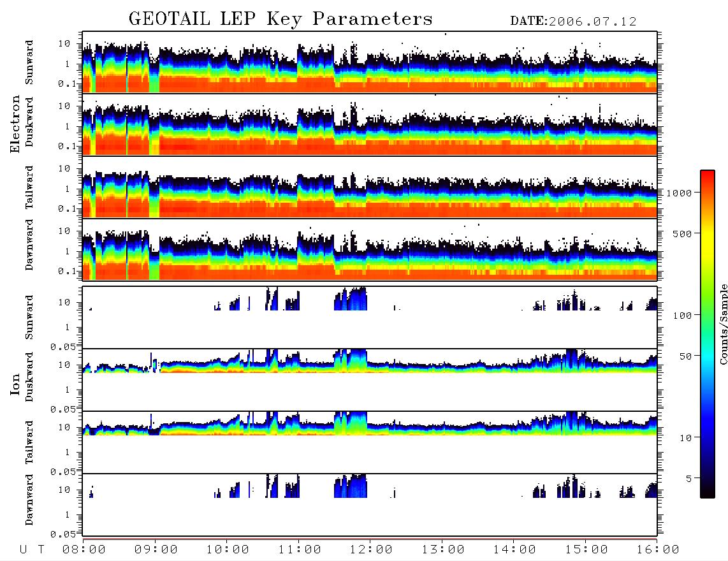Click the Ion Duskward spectrogram panel
This screenshot has width=728, height=561.
[370, 380]
